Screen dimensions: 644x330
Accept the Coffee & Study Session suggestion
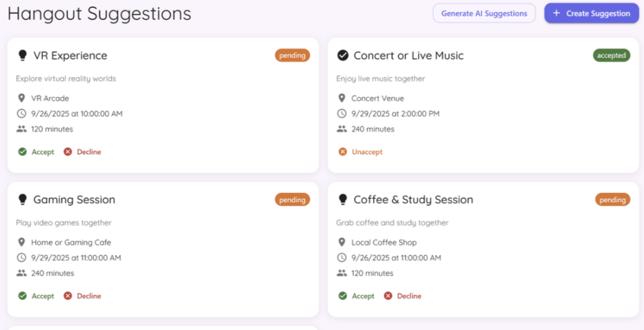click(x=356, y=296)
